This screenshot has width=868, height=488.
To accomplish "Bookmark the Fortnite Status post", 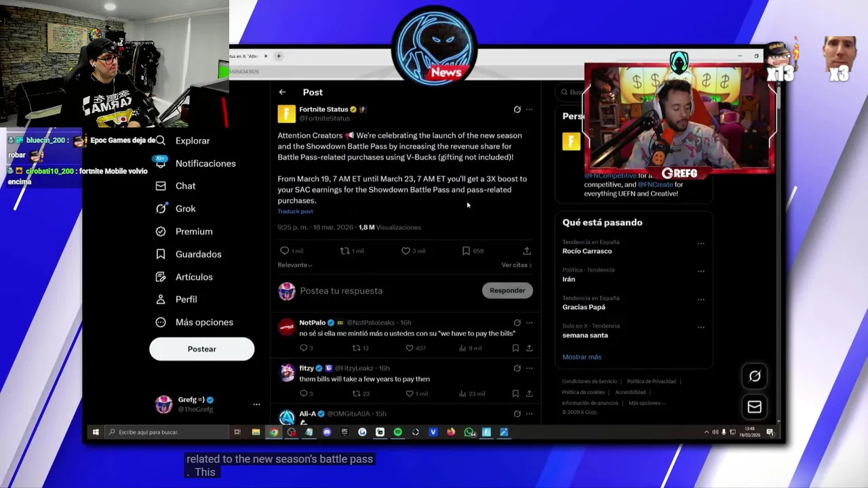I will click(x=466, y=251).
